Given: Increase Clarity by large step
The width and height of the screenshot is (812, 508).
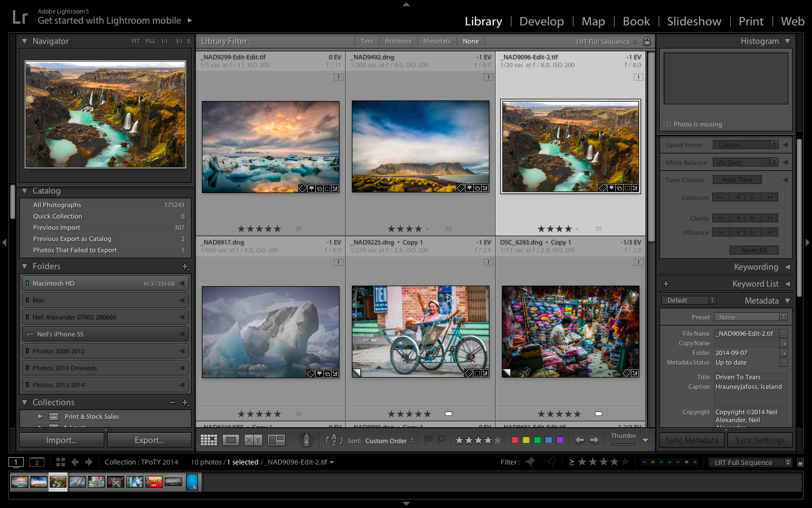Looking at the screenshot, I should (770, 218).
